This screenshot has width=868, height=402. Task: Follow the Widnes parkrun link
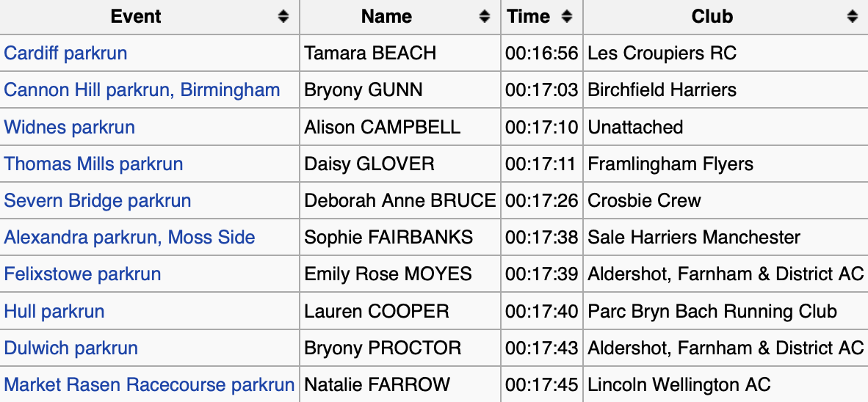[69, 127]
